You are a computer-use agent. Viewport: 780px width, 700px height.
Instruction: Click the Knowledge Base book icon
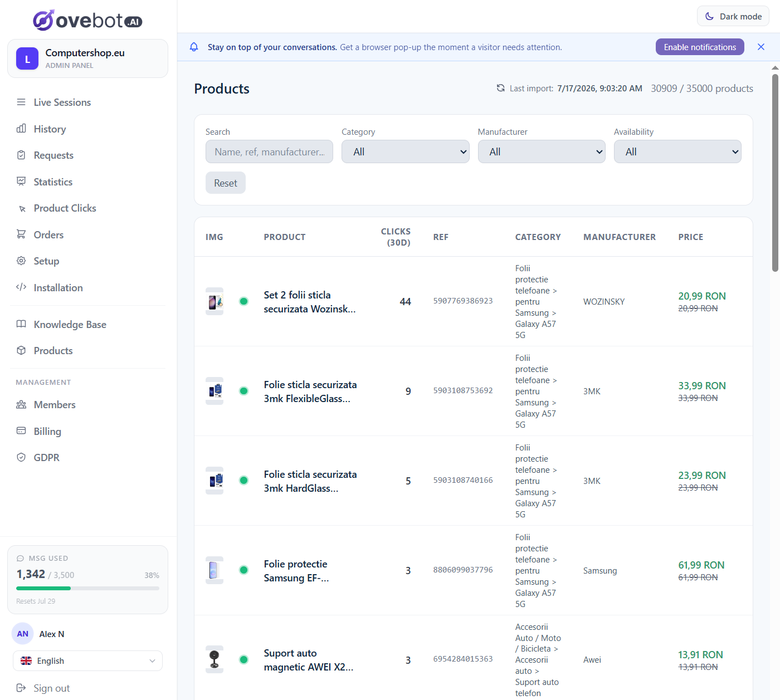21,324
